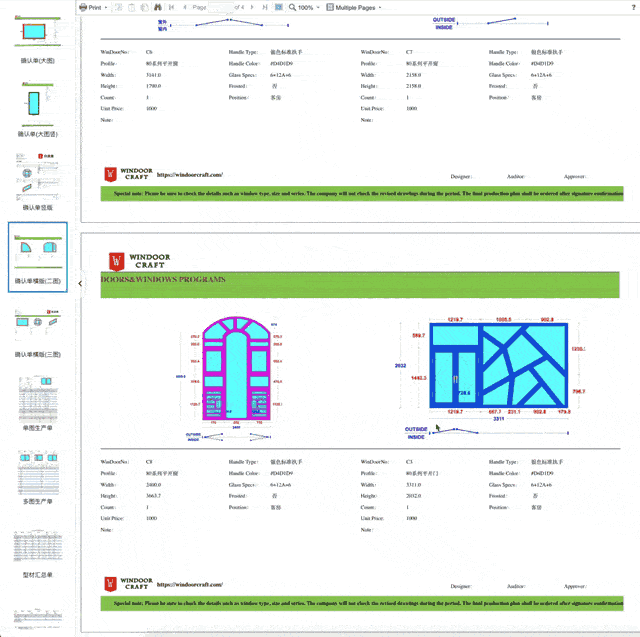This screenshot has width=640, height=637.
Task: Click the Windoor Craft logo in lower footer
Action: (129, 584)
